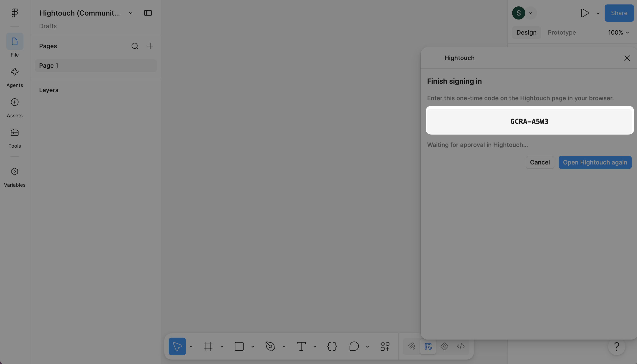Open the Figma main menu logo

coord(15,13)
